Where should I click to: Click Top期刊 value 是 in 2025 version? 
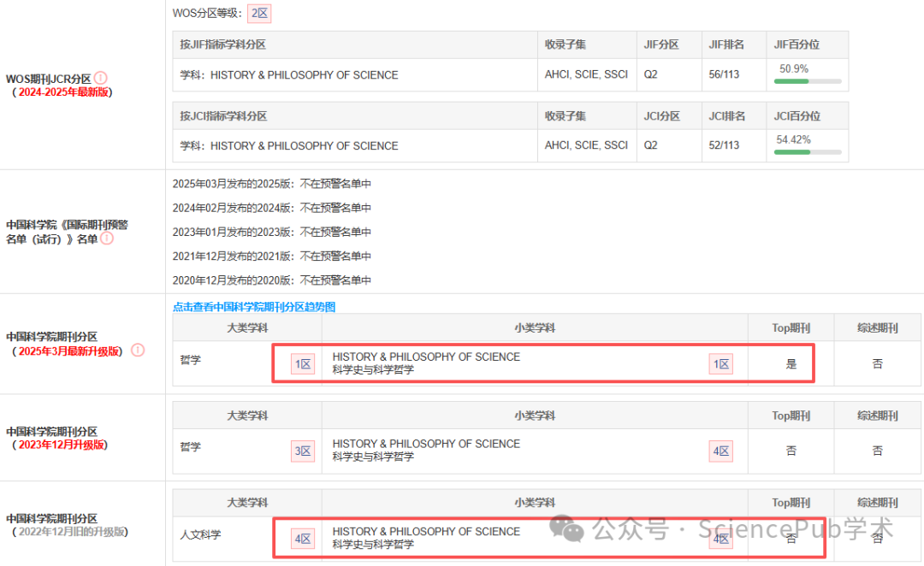(791, 364)
